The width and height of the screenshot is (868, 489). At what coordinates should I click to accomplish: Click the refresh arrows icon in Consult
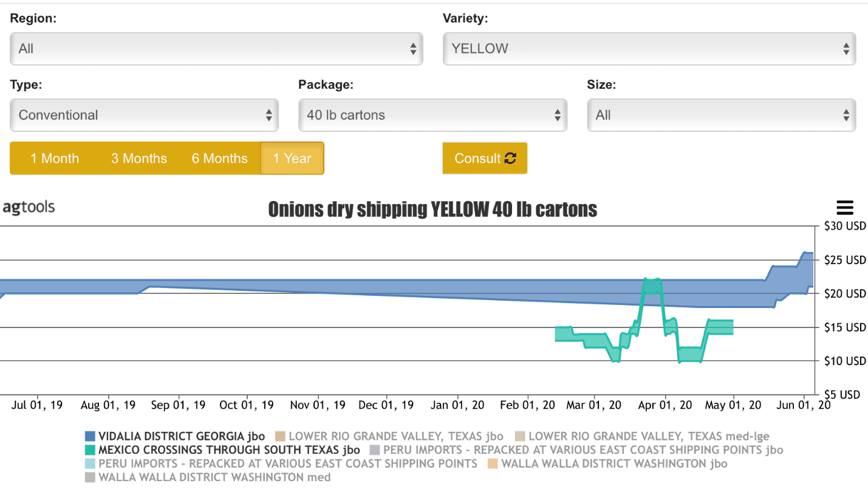click(x=510, y=159)
